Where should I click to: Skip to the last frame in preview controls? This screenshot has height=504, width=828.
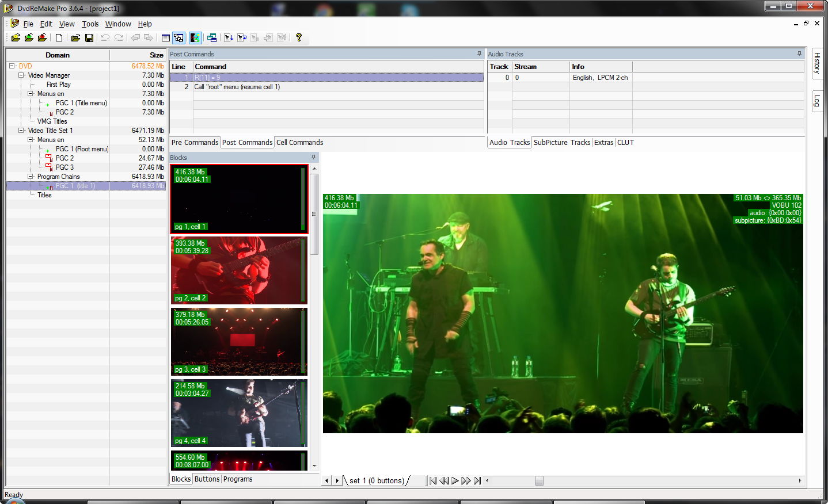477,481
